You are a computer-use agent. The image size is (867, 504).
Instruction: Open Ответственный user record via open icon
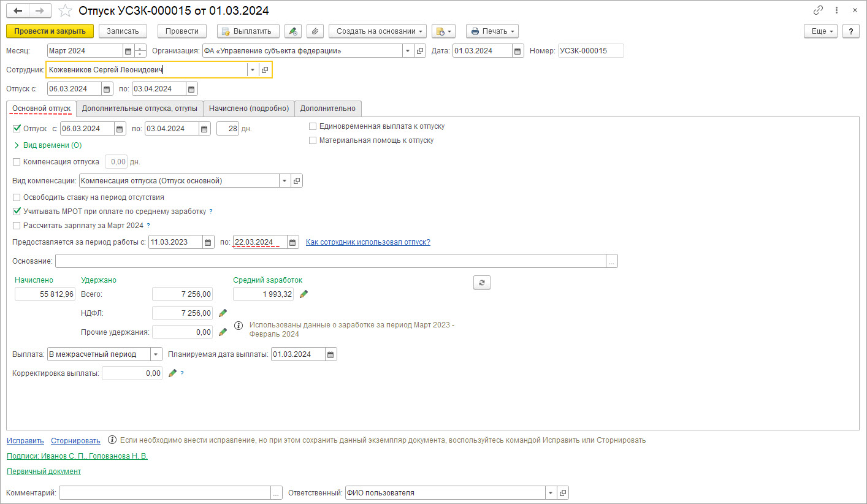click(x=563, y=493)
